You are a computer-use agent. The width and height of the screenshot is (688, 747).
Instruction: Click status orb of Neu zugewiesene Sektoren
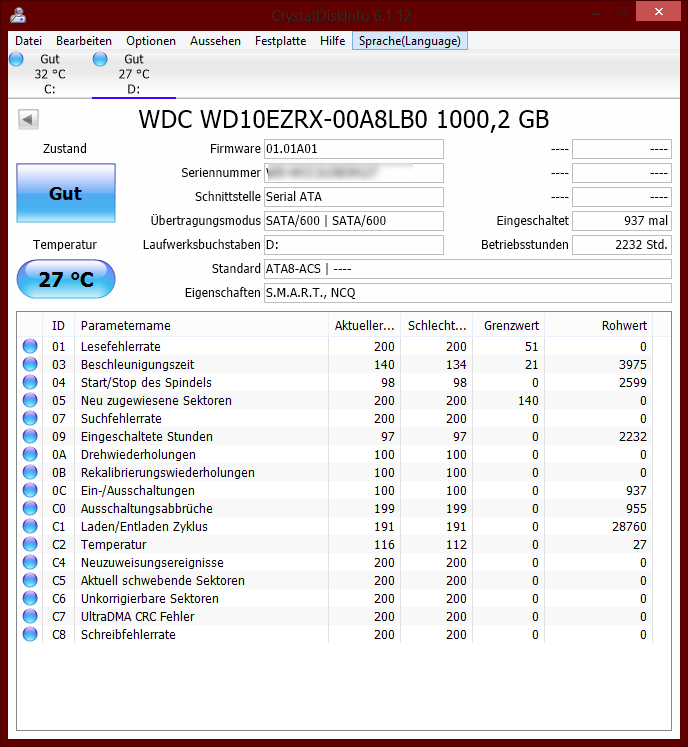[30, 401]
